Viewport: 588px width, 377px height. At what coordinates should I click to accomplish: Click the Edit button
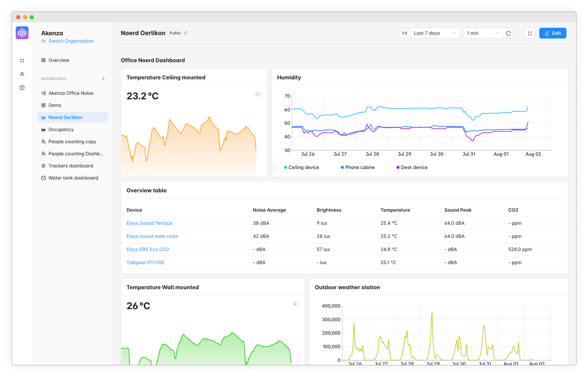[x=552, y=33]
